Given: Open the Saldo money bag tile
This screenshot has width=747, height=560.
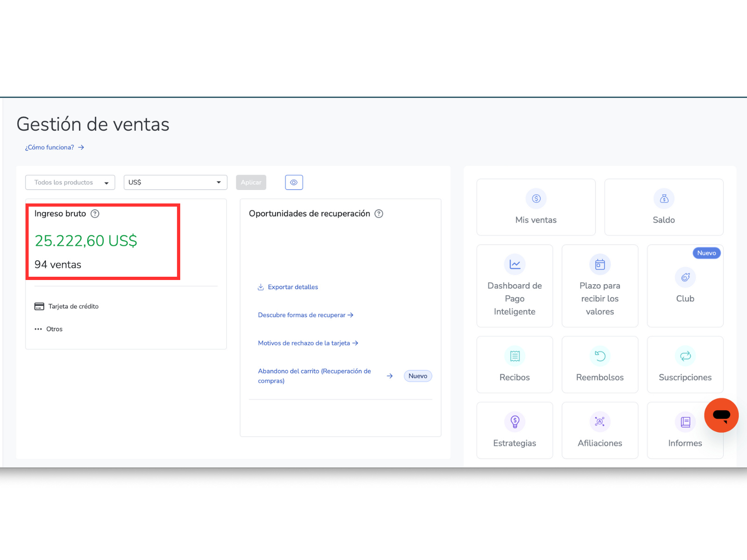Looking at the screenshot, I should coord(663,207).
